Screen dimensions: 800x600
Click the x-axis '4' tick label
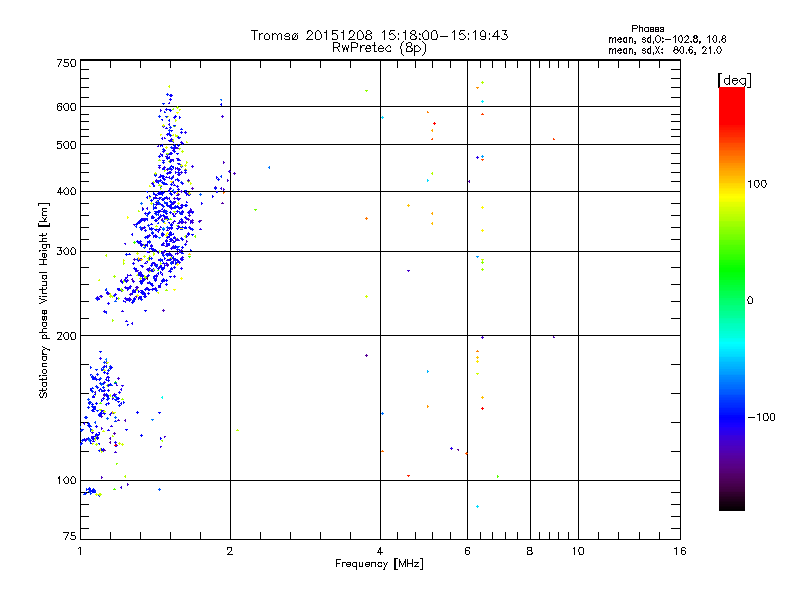coord(380,551)
